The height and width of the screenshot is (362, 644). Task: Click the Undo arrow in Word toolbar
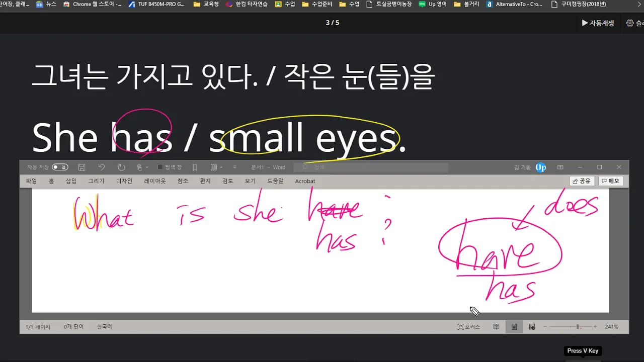(102, 167)
